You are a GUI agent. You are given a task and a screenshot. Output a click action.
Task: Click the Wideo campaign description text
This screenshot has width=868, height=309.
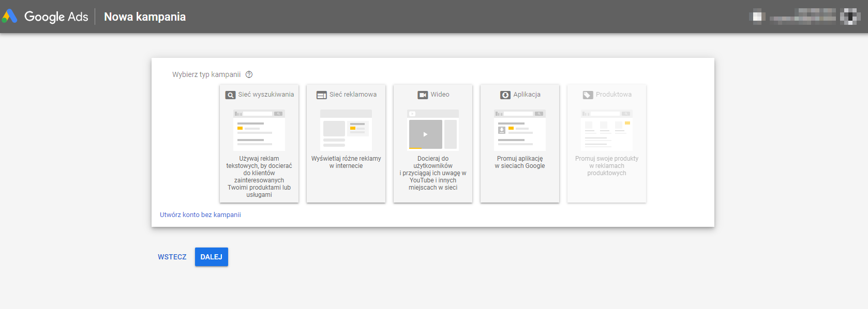[433, 173]
